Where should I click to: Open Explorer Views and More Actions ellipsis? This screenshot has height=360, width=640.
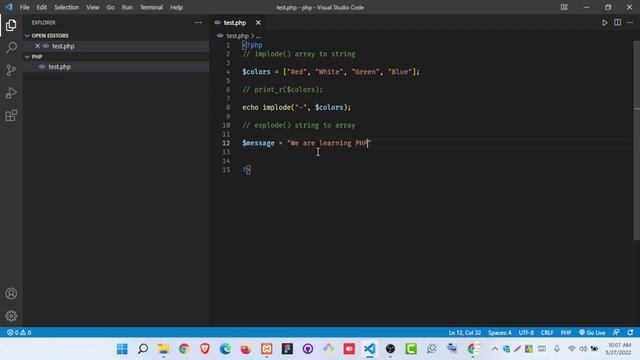198,23
